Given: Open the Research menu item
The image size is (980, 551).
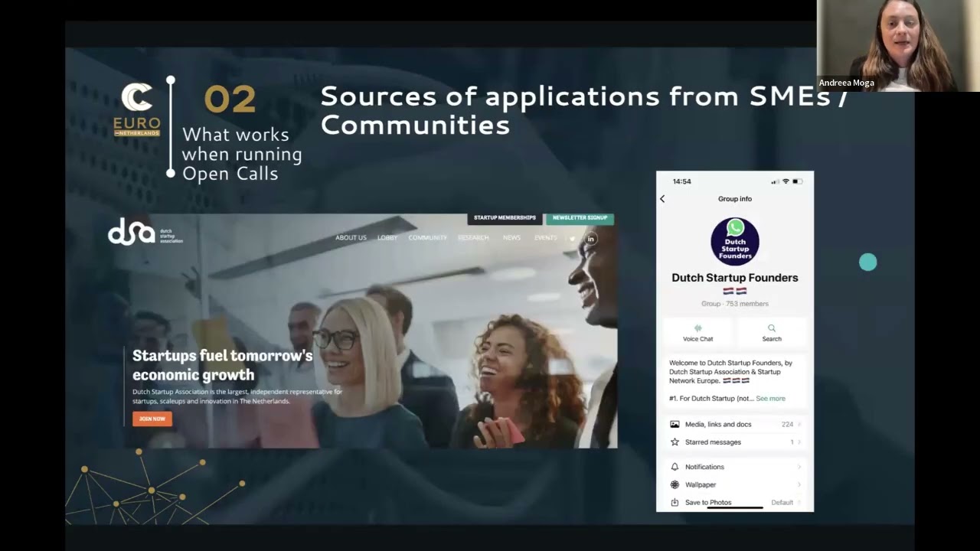Looking at the screenshot, I should [473, 238].
